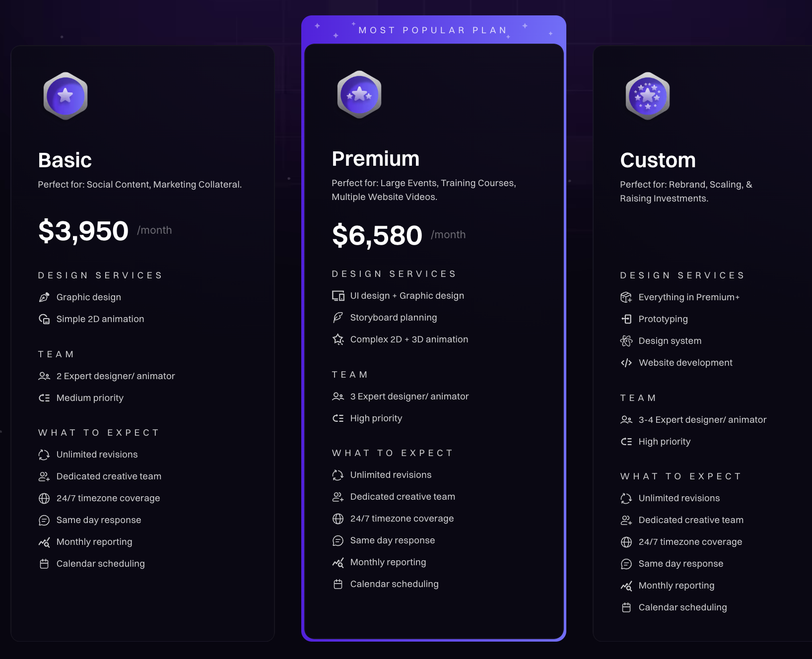Click the chat bubble icon in Custom plan
Image resolution: width=812 pixels, height=659 pixels.
tap(626, 564)
